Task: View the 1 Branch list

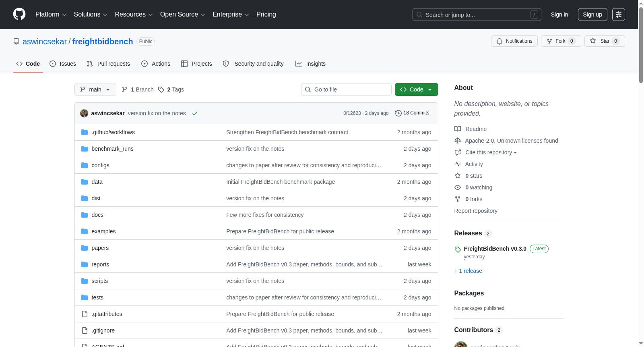Action: click(x=138, y=89)
